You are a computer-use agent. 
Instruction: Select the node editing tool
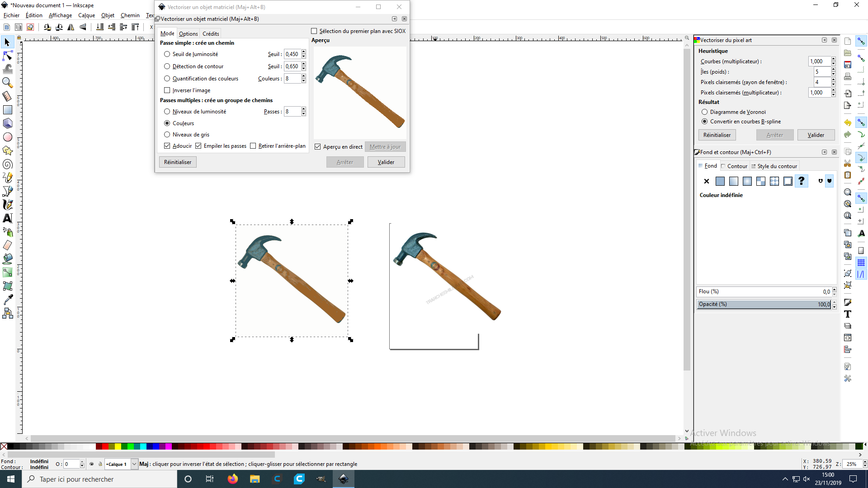point(7,56)
